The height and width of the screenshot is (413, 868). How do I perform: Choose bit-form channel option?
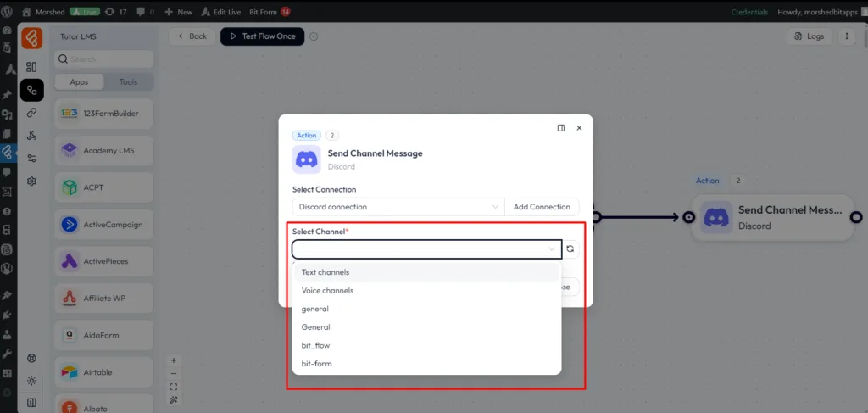point(427,364)
